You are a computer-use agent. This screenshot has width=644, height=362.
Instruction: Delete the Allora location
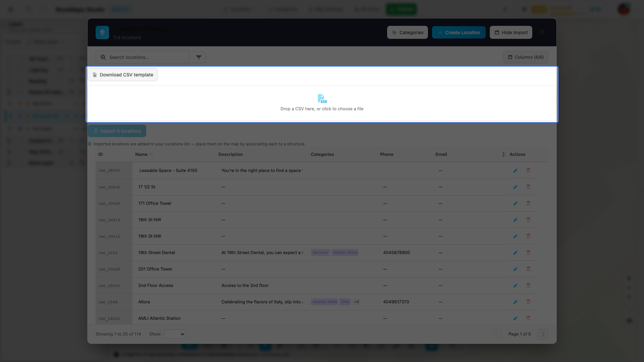pos(528,302)
